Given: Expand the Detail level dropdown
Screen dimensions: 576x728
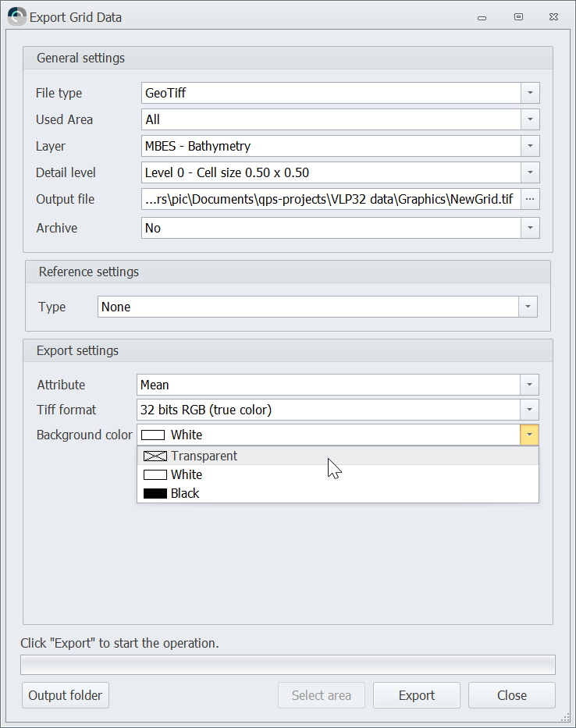Looking at the screenshot, I should point(530,172).
